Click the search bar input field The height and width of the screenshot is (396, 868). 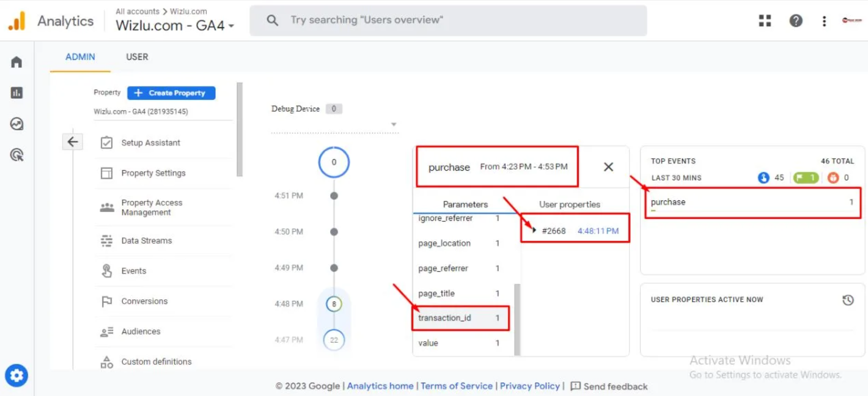pos(448,20)
